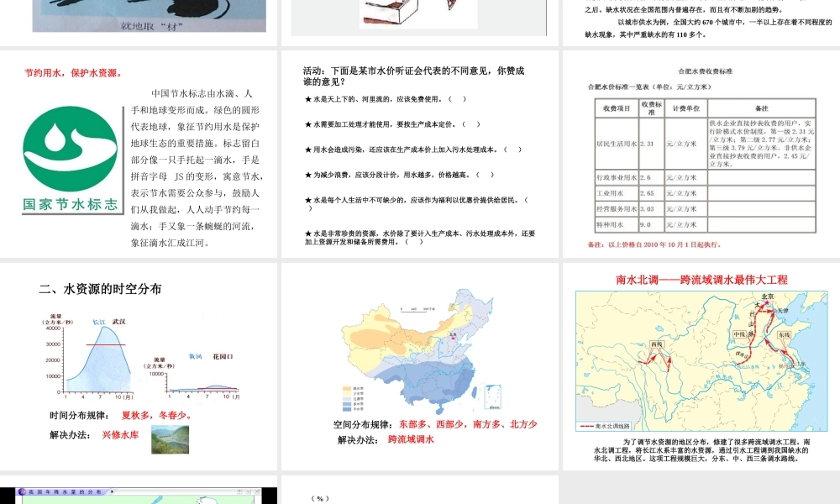Click the 备注 column header
Viewport: 840px width, 504px height.
762,108
